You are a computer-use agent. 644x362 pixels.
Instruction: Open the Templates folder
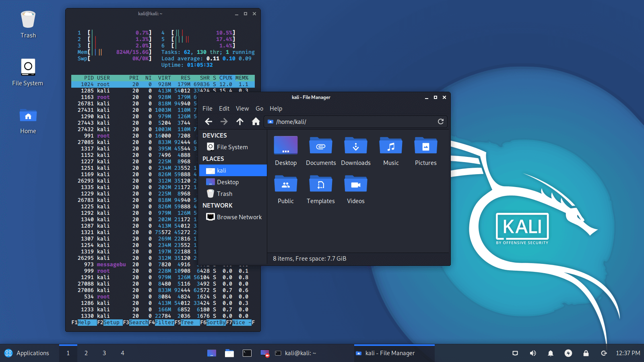coord(320,184)
